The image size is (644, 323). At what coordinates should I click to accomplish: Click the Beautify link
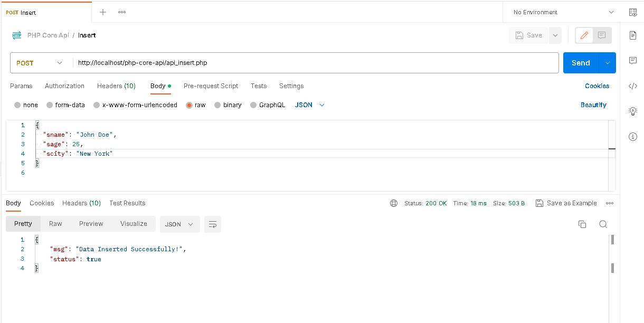pyautogui.click(x=593, y=105)
